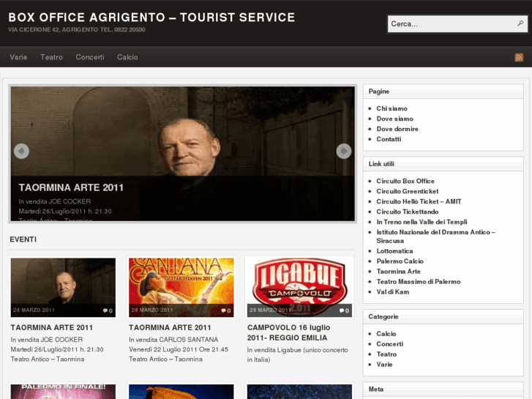The image size is (532, 399).
Task: Click comment bubble on Joe Cocker post
Action: coord(108,310)
